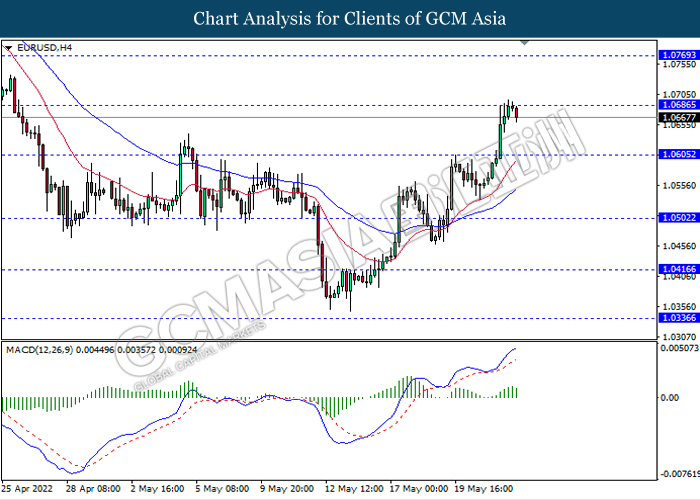This screenshot has width=700, height=500.
Task: Click the 1.03560 price axis value
Action: (679, 307)
